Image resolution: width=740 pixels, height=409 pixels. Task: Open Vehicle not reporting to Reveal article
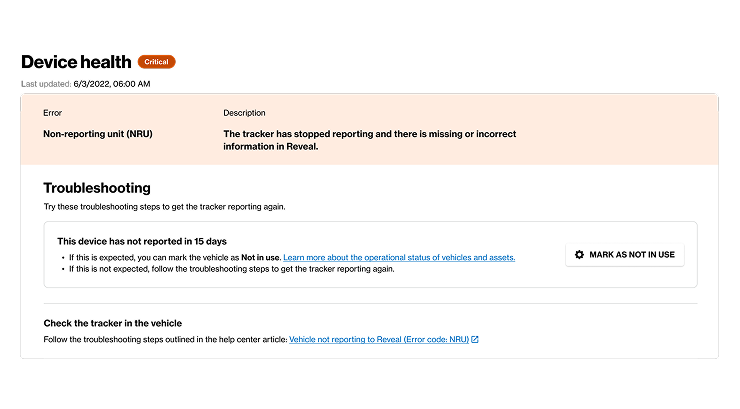pos(379,340)
